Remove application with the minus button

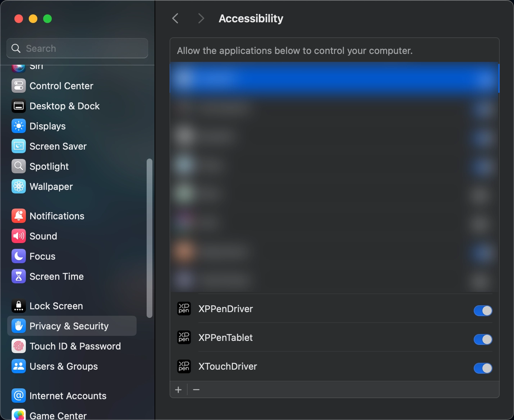pos(196,390)
